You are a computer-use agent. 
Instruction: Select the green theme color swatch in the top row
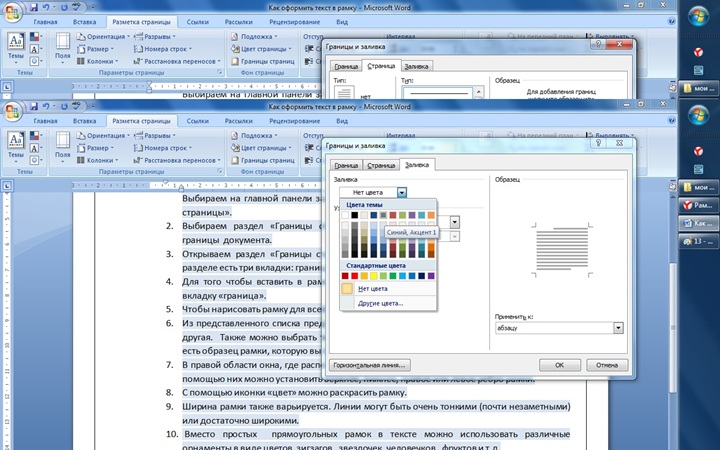point(402,215)
